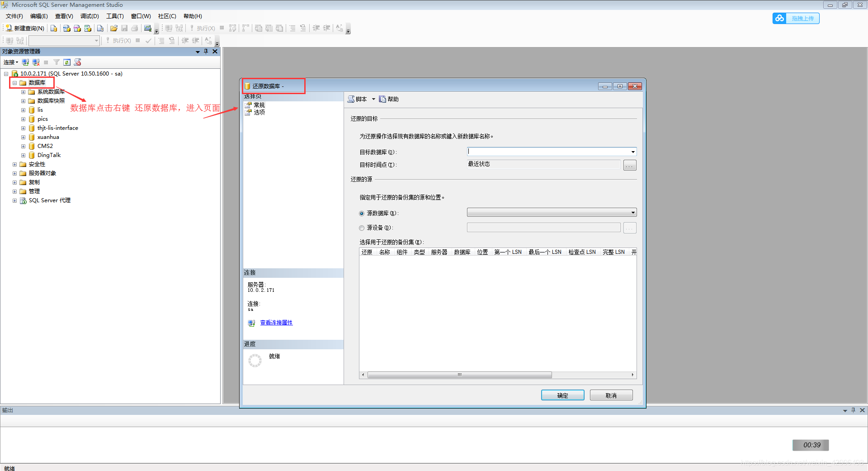This screenshot has width=868, height=471.
Task: Click the Open File folder icon
Action: pyautogui.click(x=114, y=28)
